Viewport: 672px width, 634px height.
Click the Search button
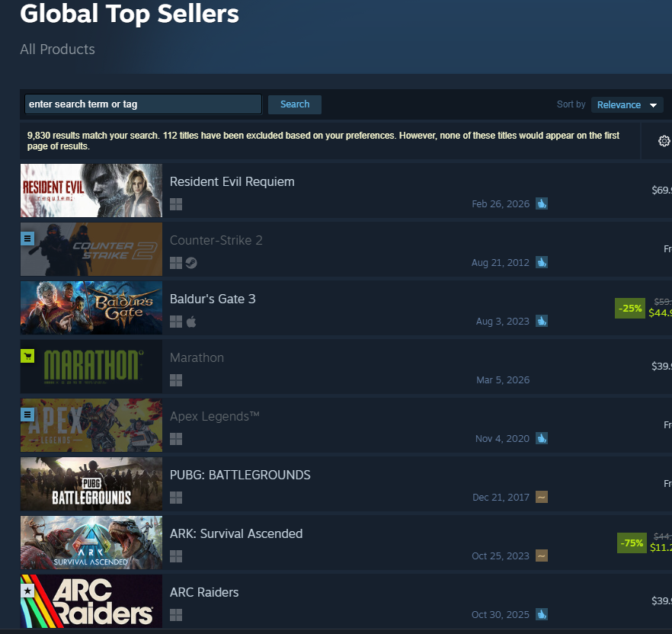(295, 104)
